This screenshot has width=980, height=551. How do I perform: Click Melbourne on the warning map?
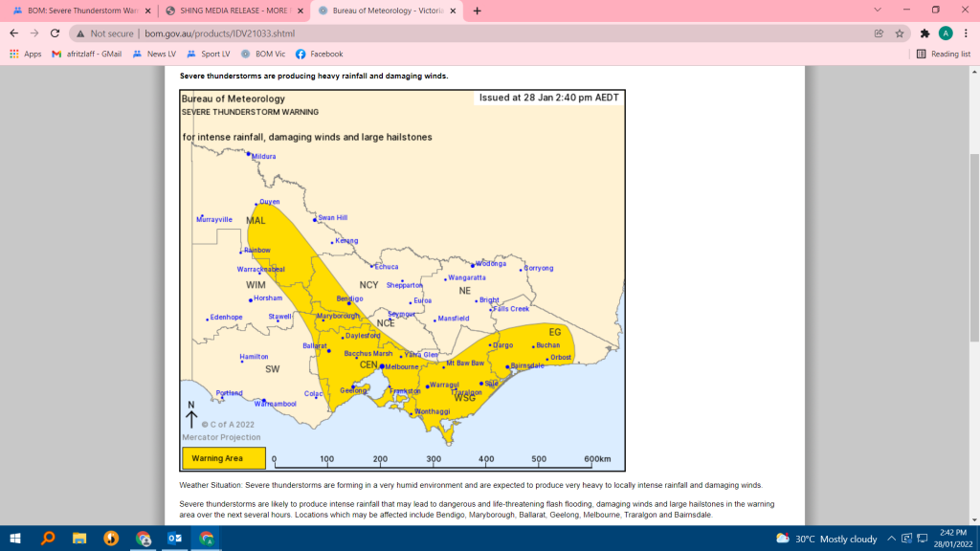(401, 366)
